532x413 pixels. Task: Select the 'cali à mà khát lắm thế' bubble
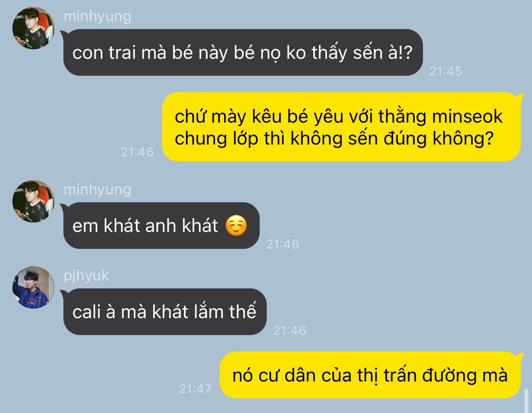[x=164, y=312]
